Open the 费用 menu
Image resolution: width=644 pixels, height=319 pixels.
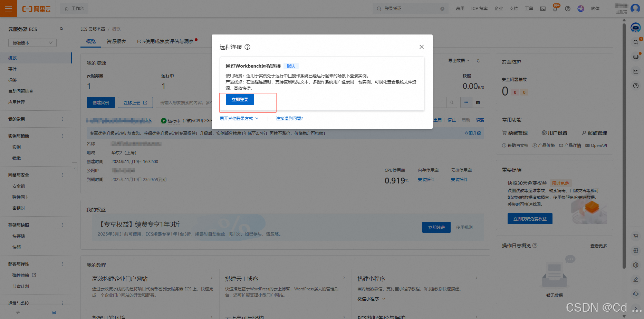pyautogui.click(x=460, y=9)
